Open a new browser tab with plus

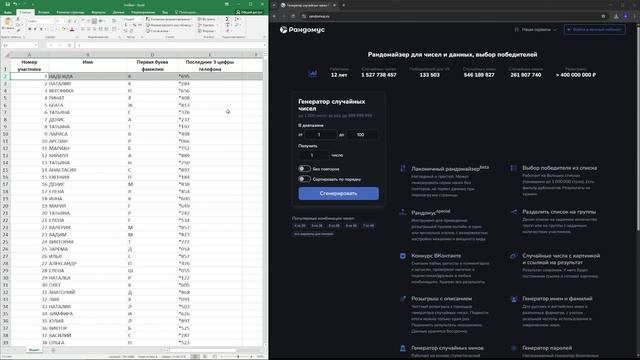point(344,5)
